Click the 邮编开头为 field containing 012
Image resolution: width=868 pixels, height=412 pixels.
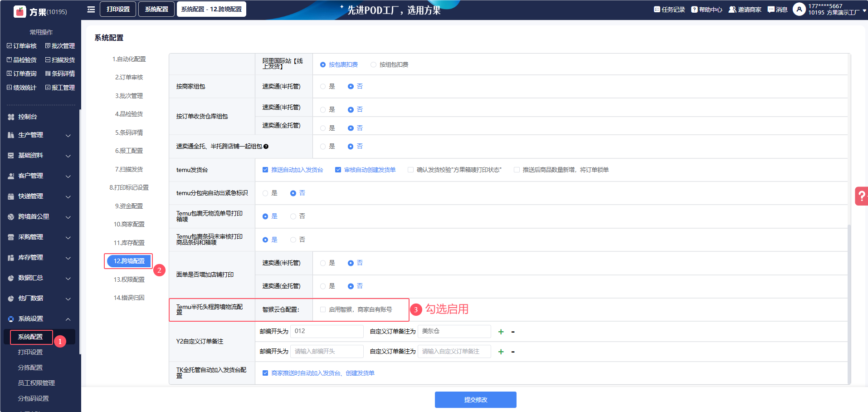(x=327, y=331)
